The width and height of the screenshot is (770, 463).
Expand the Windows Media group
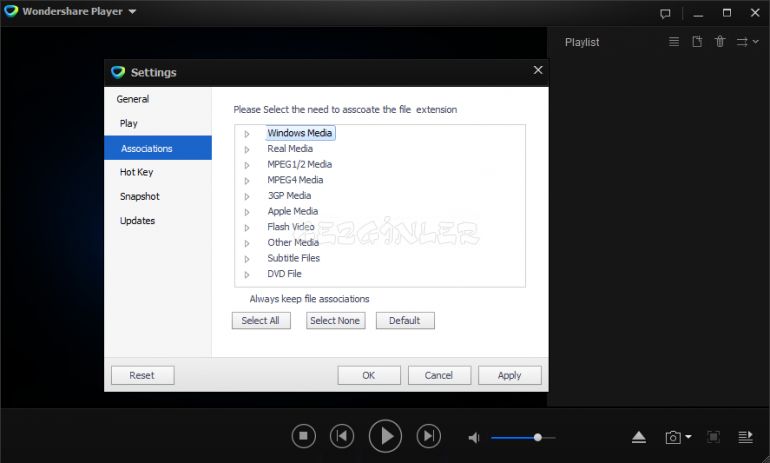247,134
